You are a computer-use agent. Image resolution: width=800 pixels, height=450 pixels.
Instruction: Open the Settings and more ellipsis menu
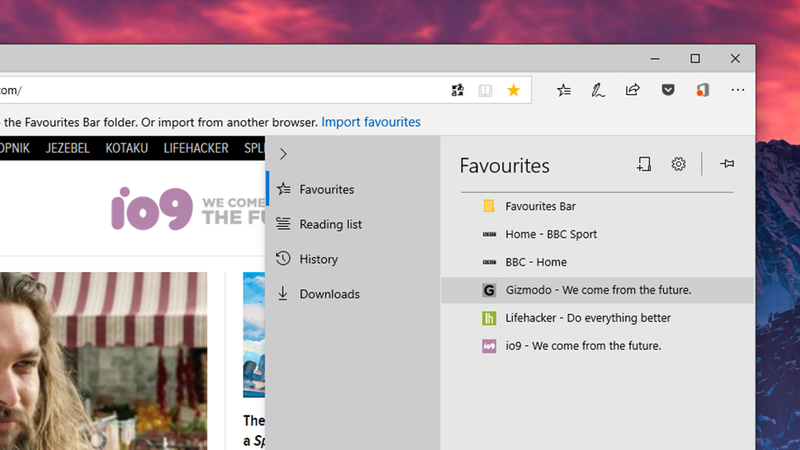click(x=738, y=90)
